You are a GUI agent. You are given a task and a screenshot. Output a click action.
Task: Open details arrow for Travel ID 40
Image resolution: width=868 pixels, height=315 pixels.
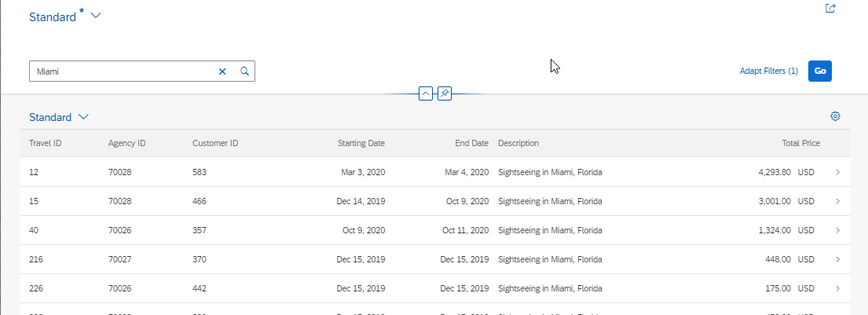[x=837, y=230]
